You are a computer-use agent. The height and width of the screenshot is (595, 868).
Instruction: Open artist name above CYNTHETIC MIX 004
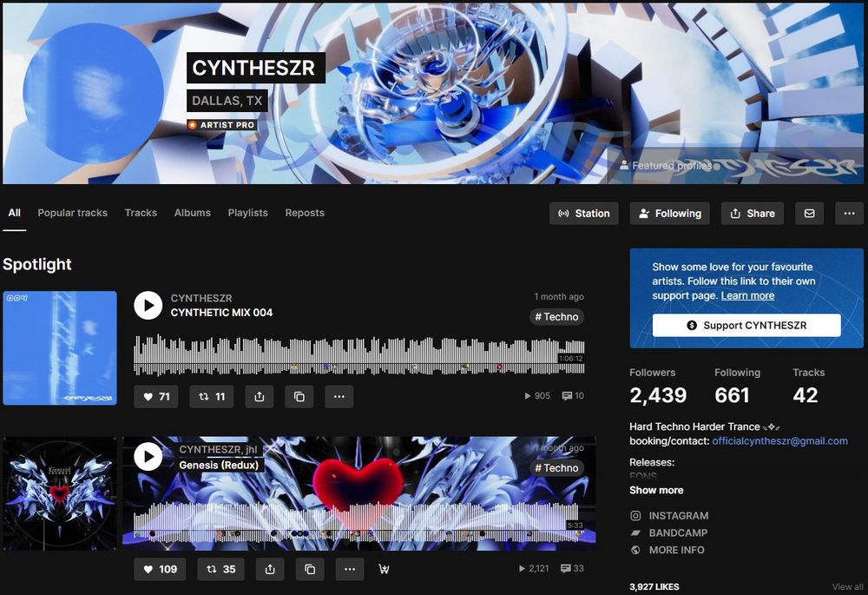tap(201, 298)
